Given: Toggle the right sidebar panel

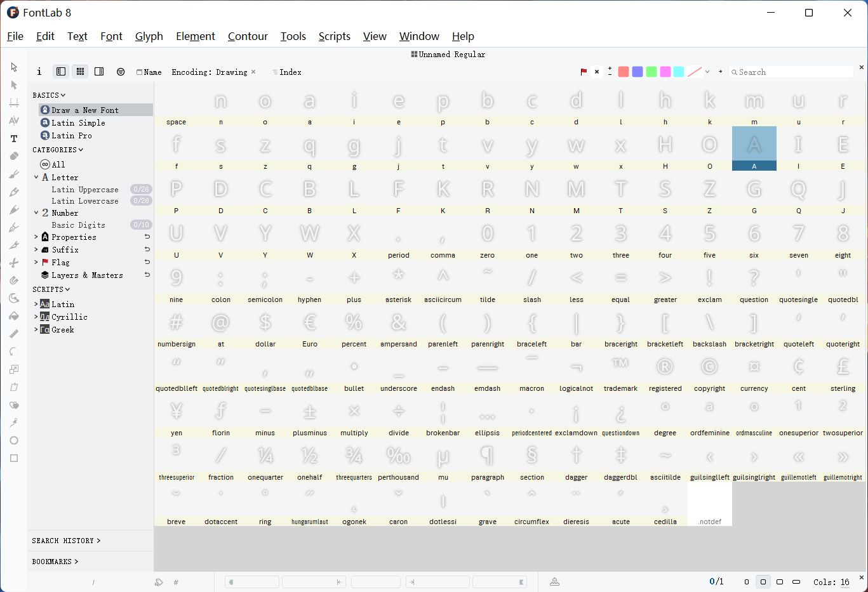Looking at the screenshot, I should (x=99, y=72).
